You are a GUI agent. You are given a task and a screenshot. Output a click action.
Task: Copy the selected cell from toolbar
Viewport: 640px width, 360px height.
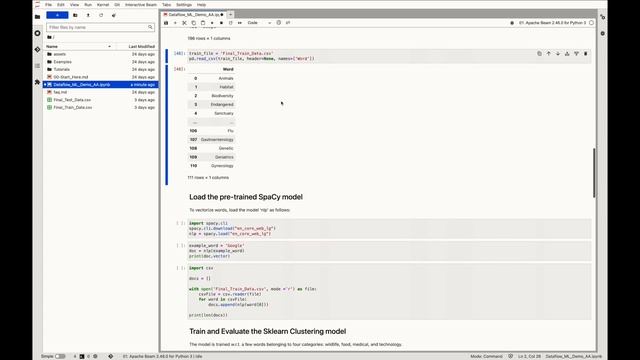coord(193,23)
